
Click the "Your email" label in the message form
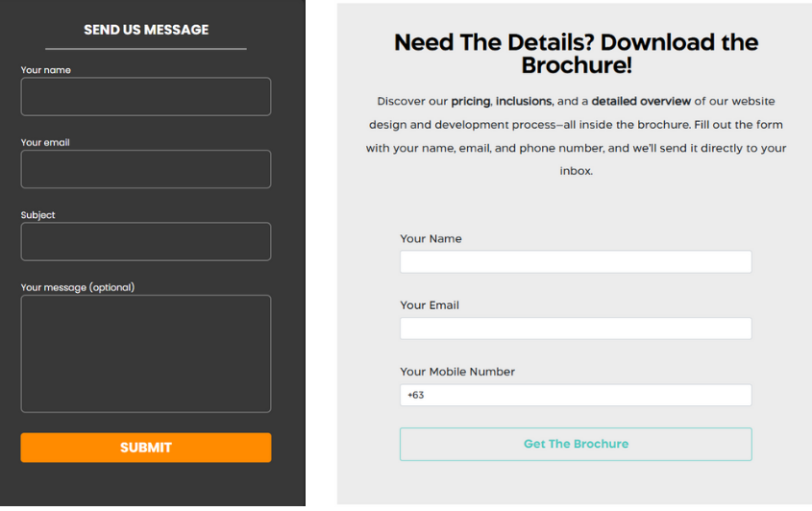(x=45, y=143)
